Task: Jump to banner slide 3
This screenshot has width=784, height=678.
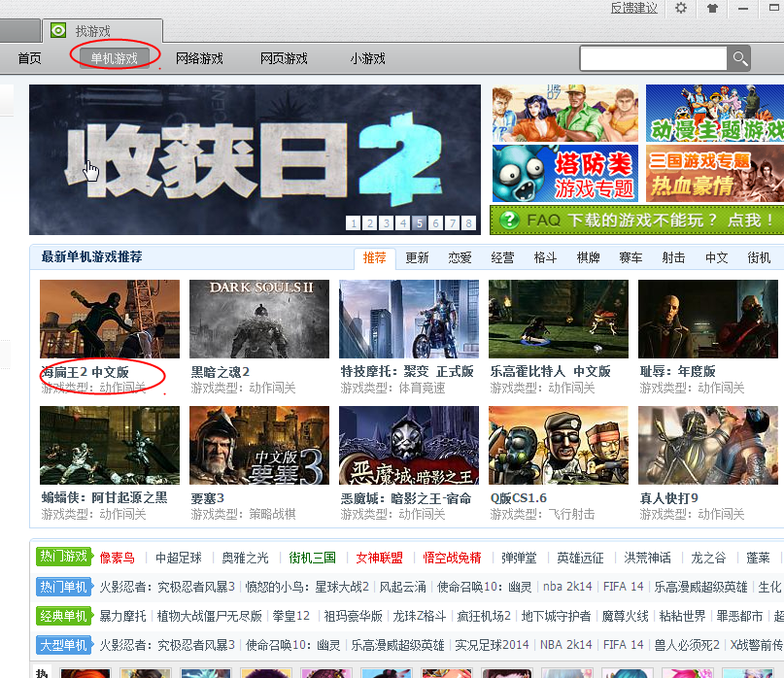Action: pos(386,223)
